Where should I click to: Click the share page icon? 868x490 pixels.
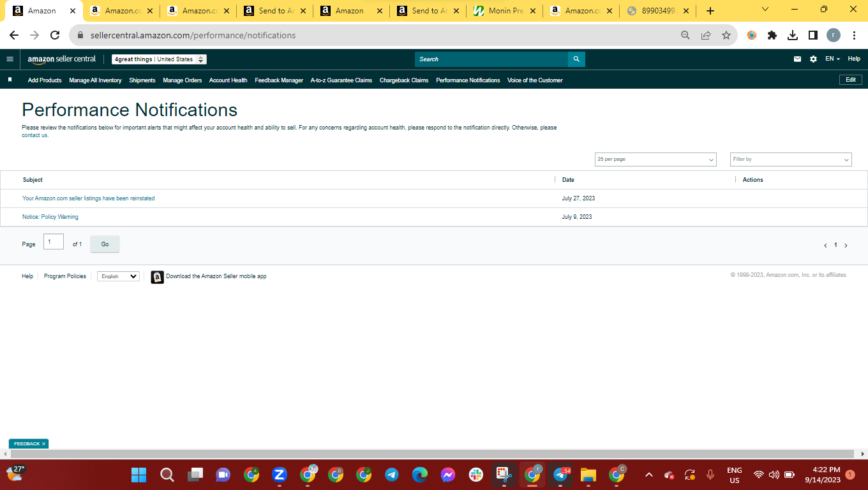coord(706,35)
